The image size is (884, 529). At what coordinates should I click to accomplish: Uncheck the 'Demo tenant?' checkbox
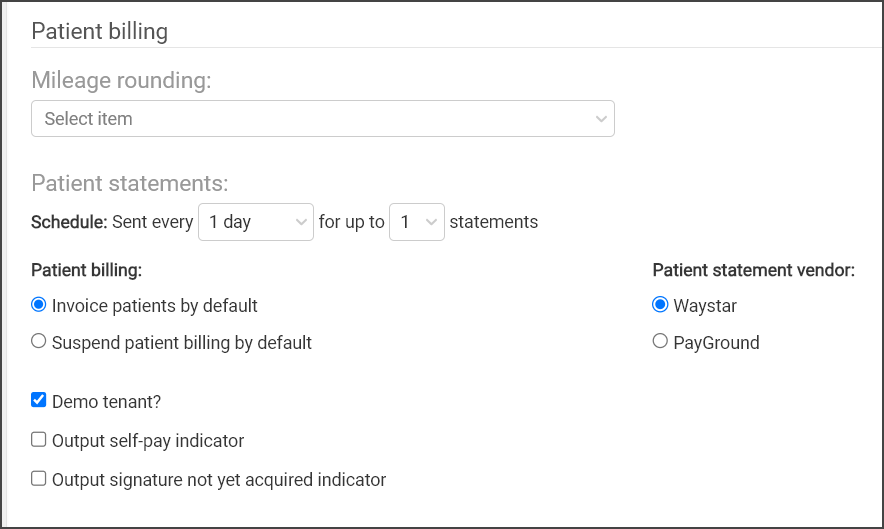point(38,400)
